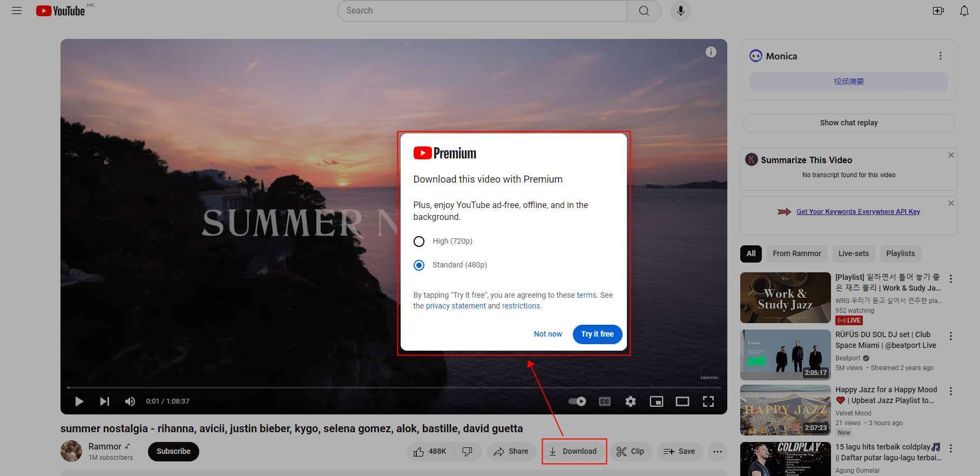980x476 pixels.
Task: Open Coldplay hits video thumbnail
Action: (785, 459)
